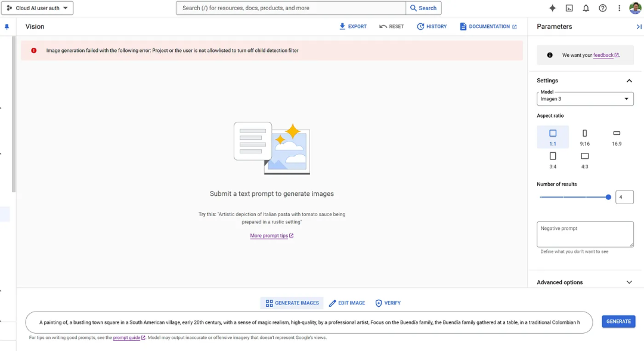Click the info icon in feedback notice

click(550, 55)
